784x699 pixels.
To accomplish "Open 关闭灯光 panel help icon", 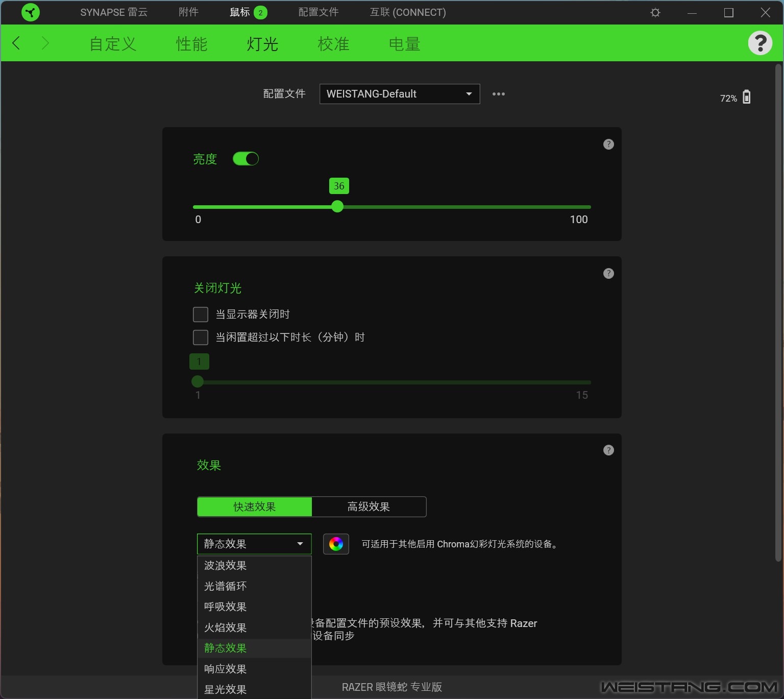I will click(608, 273).
